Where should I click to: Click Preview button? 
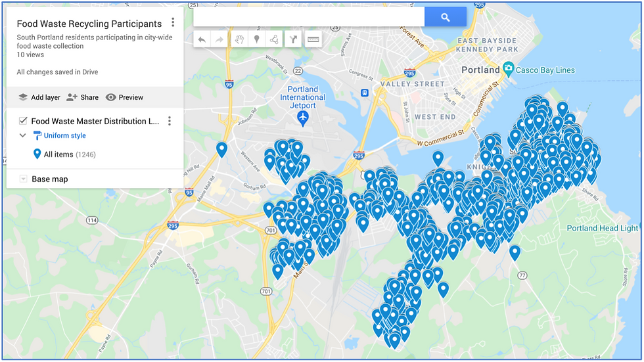124,97
